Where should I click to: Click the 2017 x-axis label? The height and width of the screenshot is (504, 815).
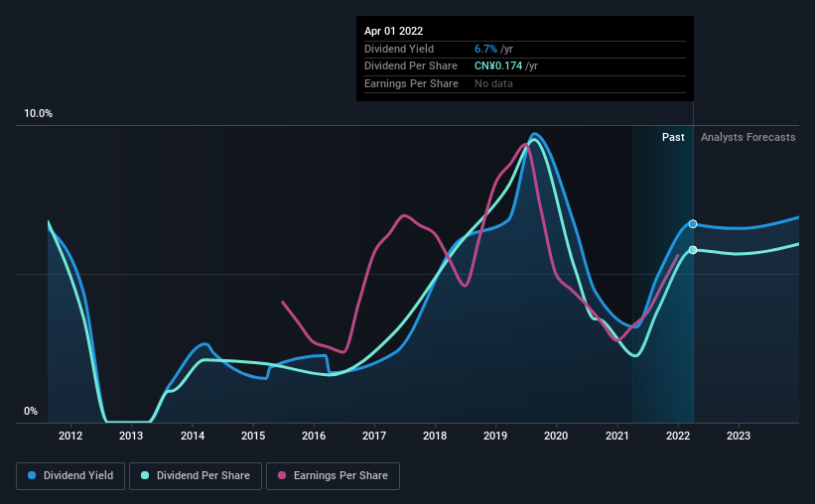pos(374,436)
